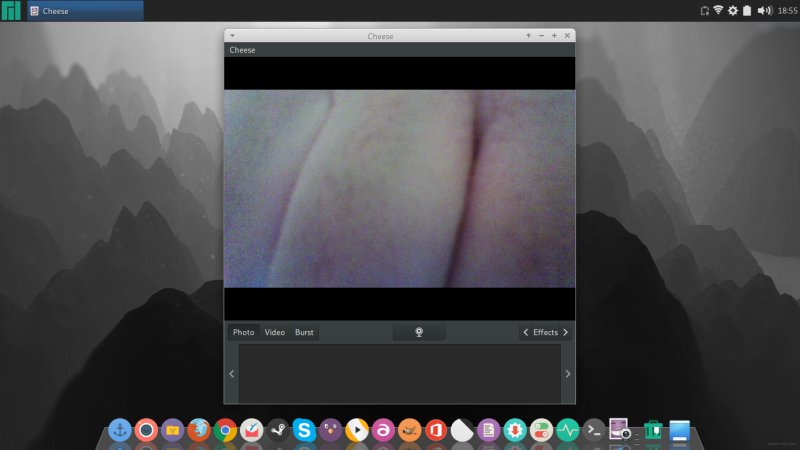Viewport: 800px width, 450px height.
Task: Go to previous effects page arrow
Action: pos(526,332)
